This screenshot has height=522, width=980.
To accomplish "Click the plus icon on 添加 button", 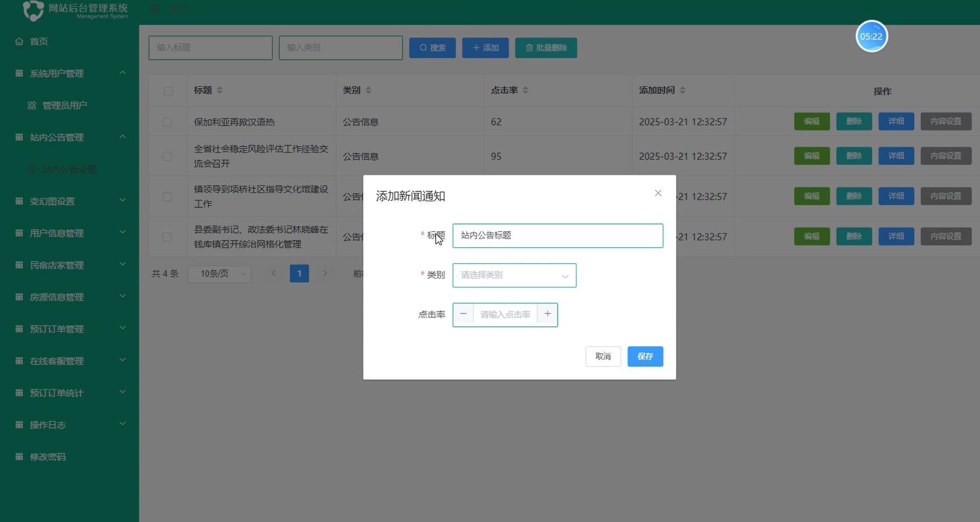I will 475,48.
